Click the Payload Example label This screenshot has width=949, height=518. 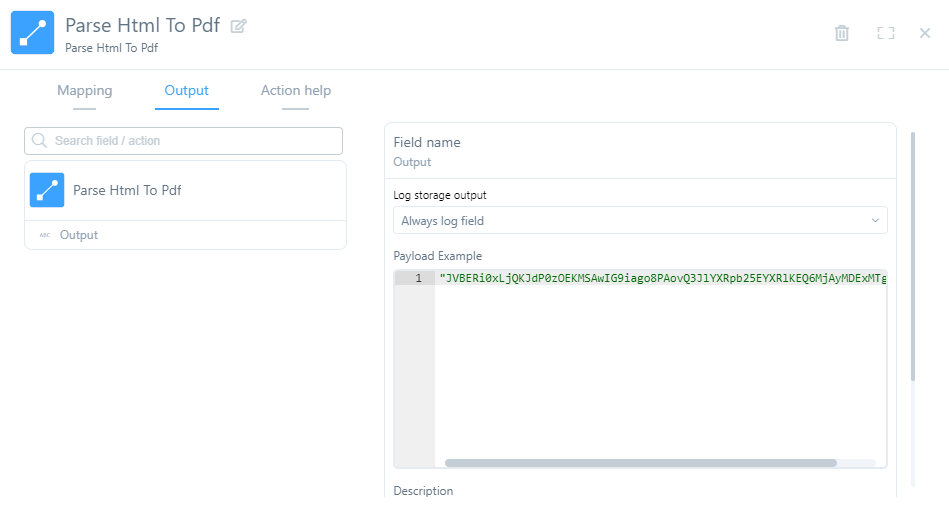[438, 256]
